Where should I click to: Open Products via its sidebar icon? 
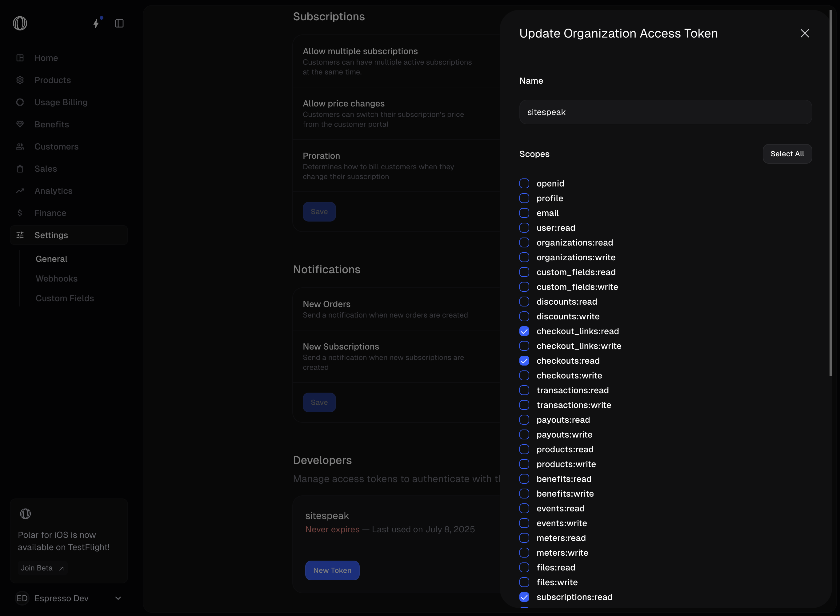tap(20, 80)
